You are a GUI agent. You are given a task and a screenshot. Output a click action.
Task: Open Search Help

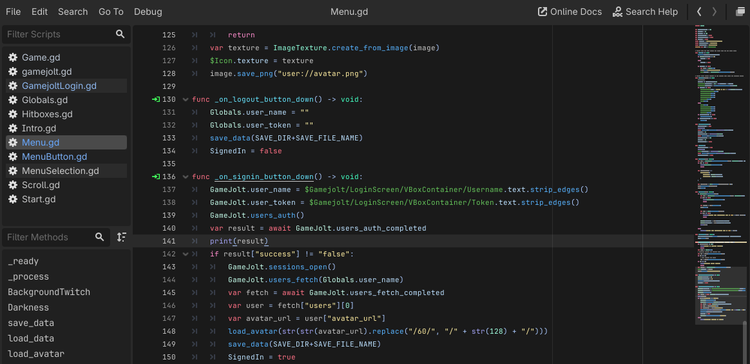click(x=645, y=12)
